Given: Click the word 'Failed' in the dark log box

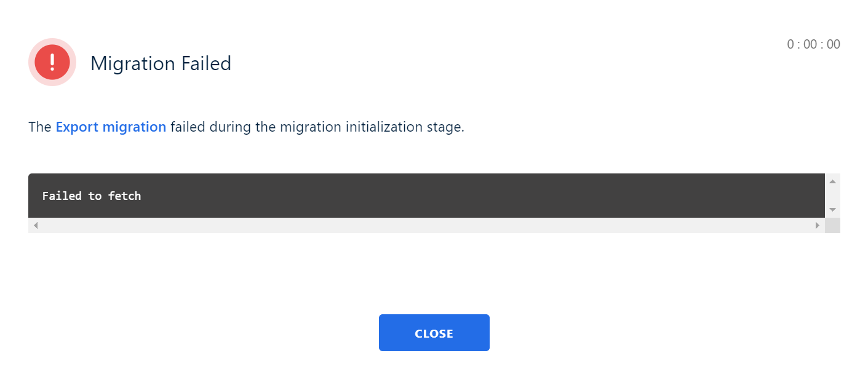Looking at the screenshot, I should [62, 196].
